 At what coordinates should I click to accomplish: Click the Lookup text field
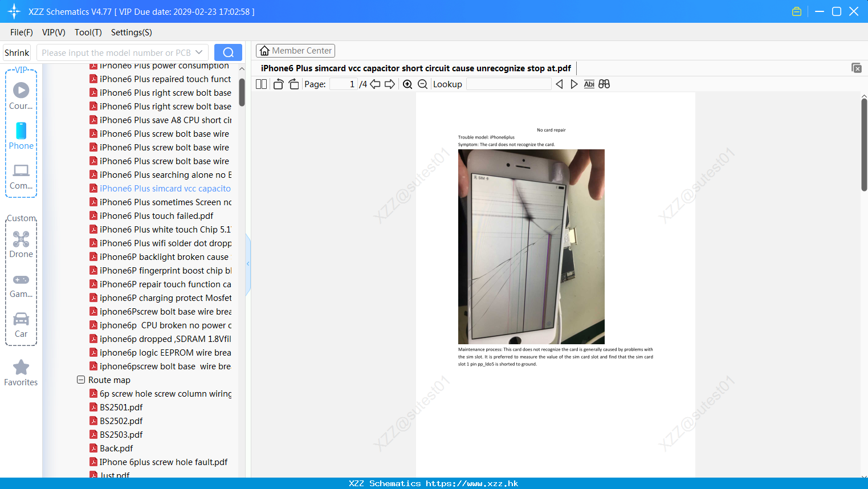tap(508, 84)
